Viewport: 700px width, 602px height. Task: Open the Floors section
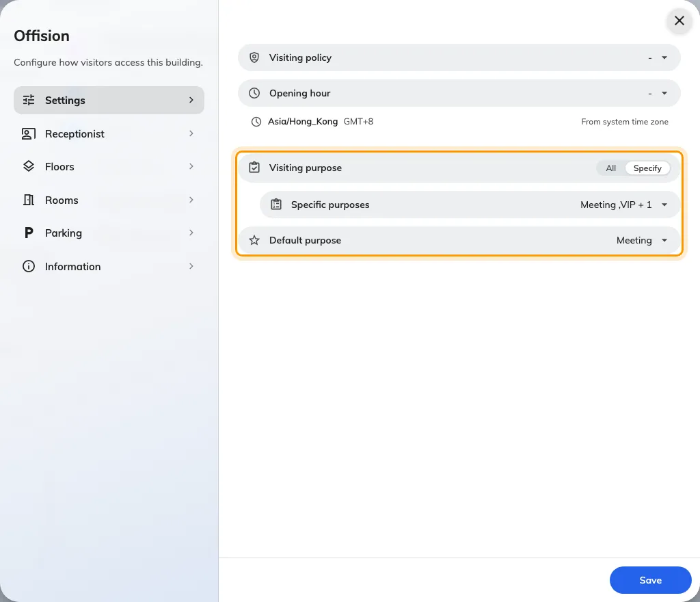[109, 167]
